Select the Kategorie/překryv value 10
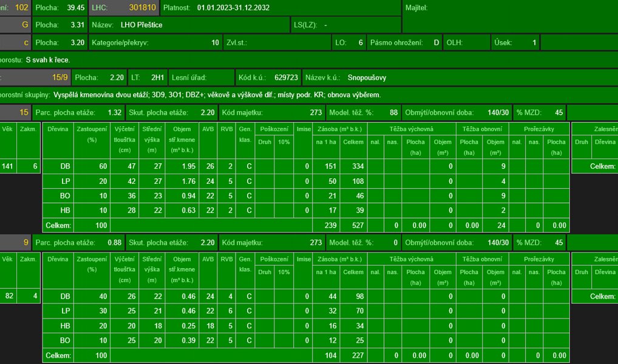This screenshot has height=364, width=618. [215, 42]
